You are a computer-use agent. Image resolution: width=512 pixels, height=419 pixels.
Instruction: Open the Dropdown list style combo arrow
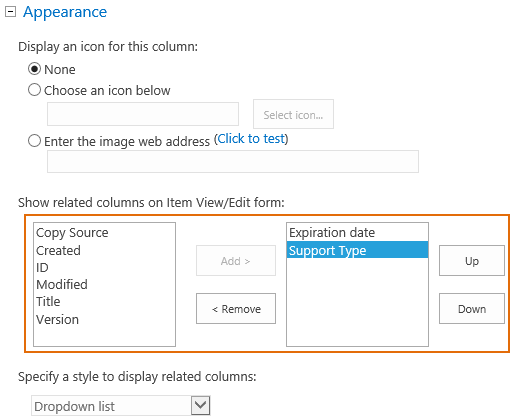click(201, 406)
